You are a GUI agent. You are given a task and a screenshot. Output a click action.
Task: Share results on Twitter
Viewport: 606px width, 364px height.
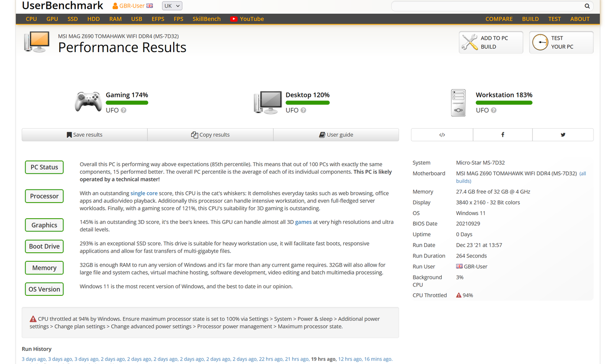(x=563, y=135)
